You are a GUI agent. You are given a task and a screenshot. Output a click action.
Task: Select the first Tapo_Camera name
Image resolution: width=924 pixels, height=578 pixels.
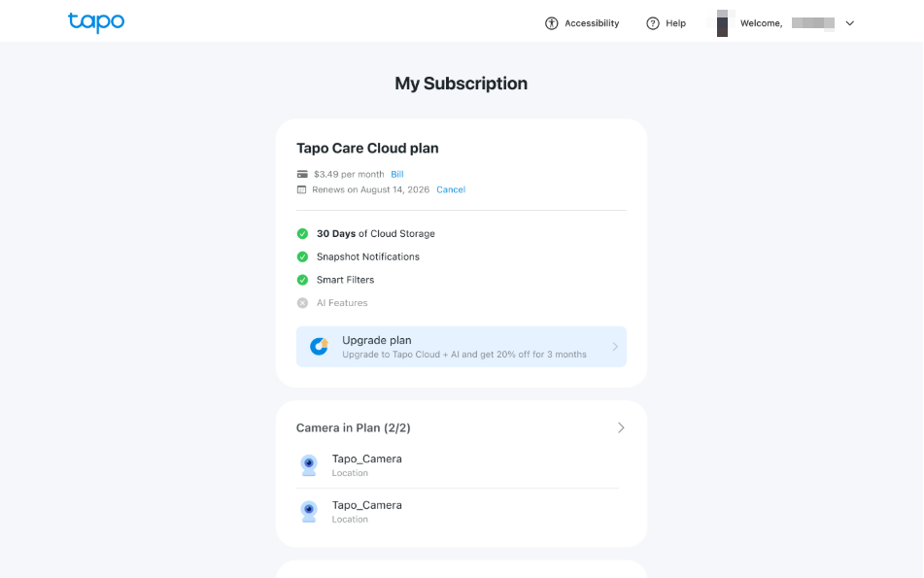click(x=366, y=459)
